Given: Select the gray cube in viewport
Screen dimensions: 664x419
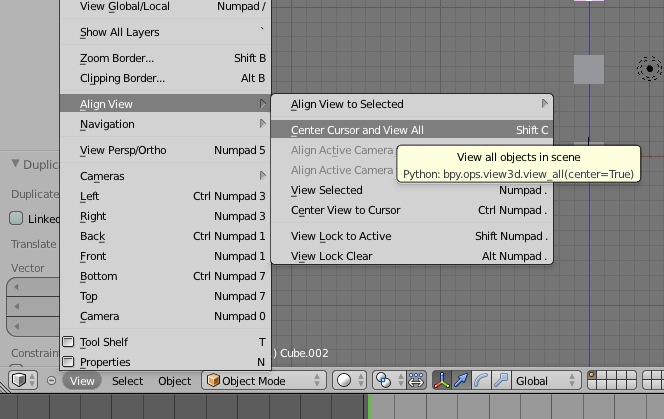Looking at the screenshot, I should click(x=589, y=69).
